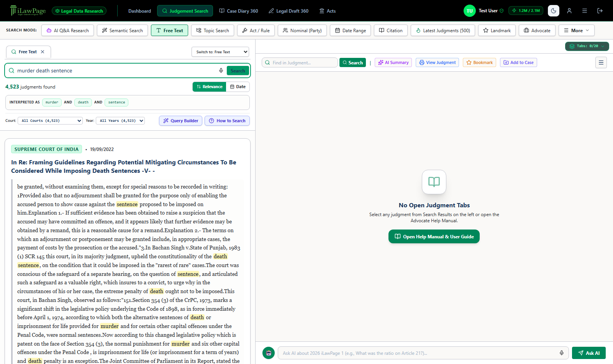This screenshot has height=364, width=613.
Task: Select Nominal (Party) search mode
Action: coord(302,30)
